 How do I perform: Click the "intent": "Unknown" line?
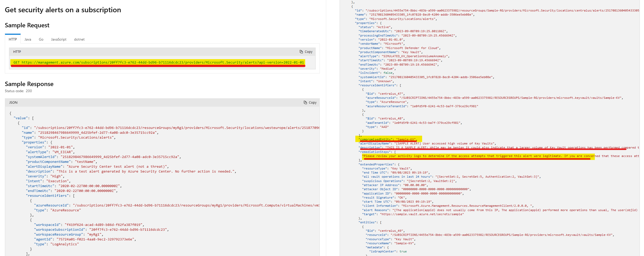point(376,81)
